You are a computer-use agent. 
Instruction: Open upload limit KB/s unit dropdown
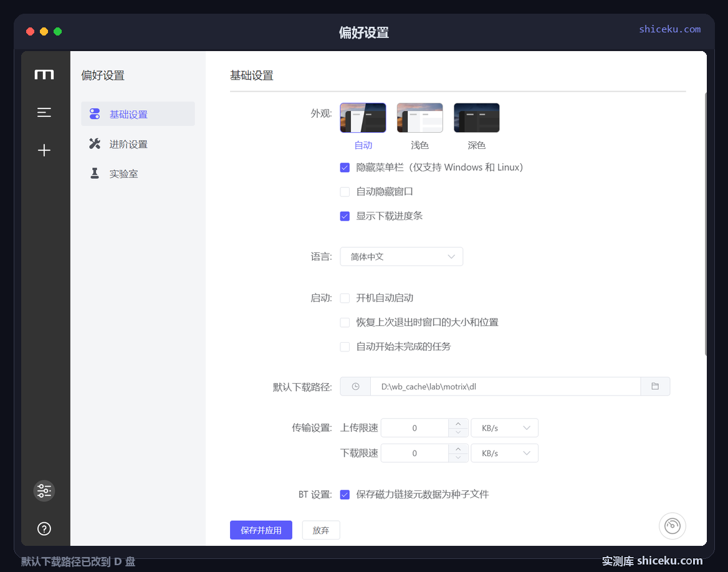coord(505,428)
